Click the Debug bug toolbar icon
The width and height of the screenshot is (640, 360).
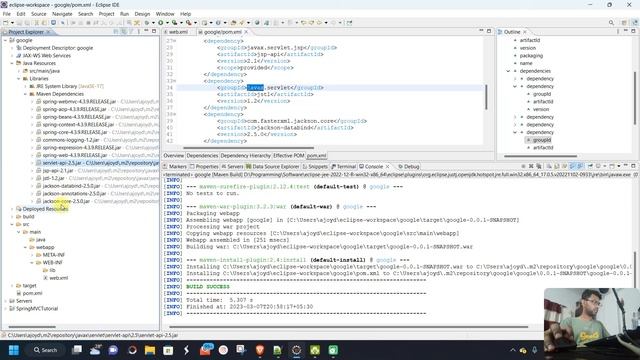coord(147,23)
